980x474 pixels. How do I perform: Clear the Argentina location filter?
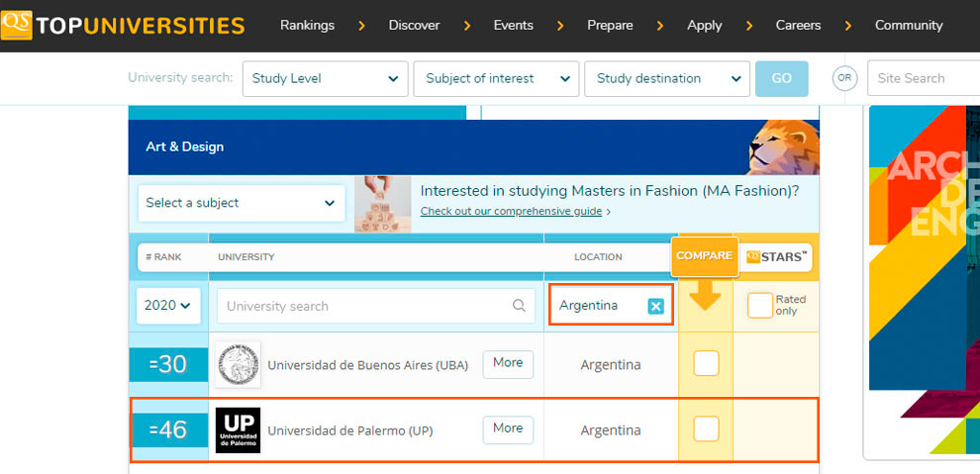(655, 306)
